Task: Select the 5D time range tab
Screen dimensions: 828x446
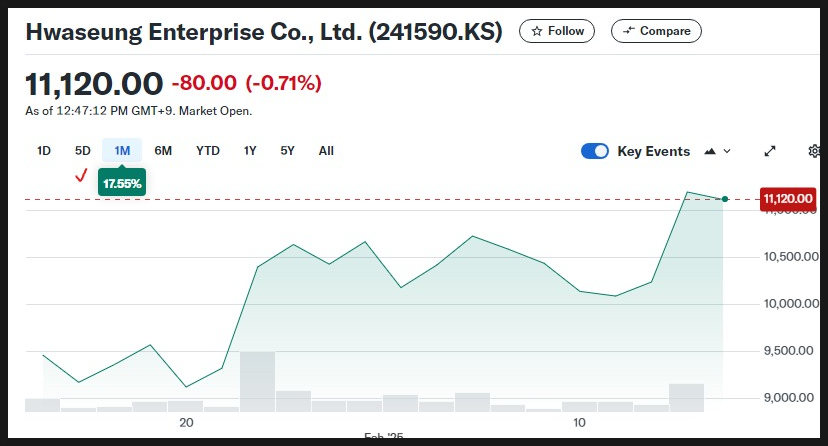Action: click(x=82, y=151)
